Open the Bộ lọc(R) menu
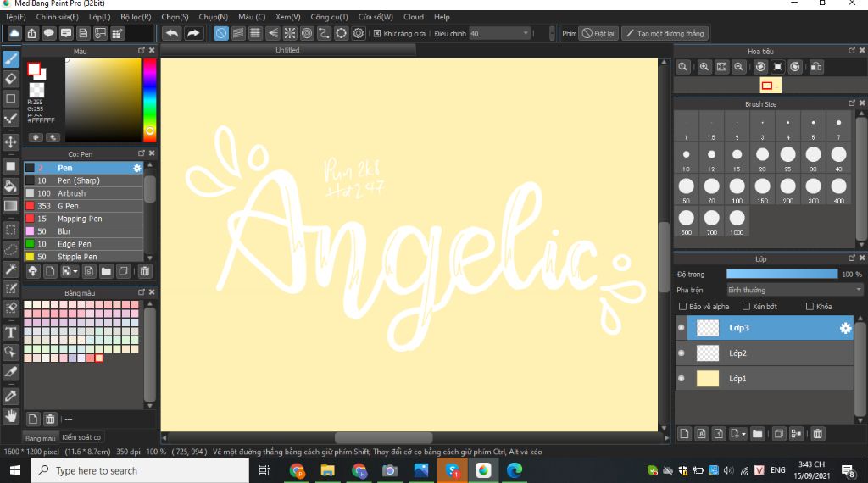Viewport: 868px width, 483px height. 136,17
